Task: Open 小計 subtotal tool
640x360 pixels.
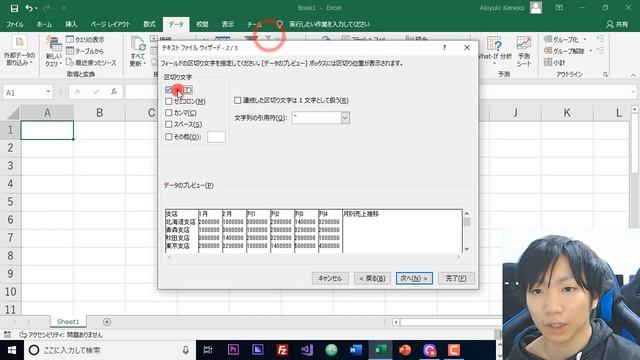Action: point(555,62)
